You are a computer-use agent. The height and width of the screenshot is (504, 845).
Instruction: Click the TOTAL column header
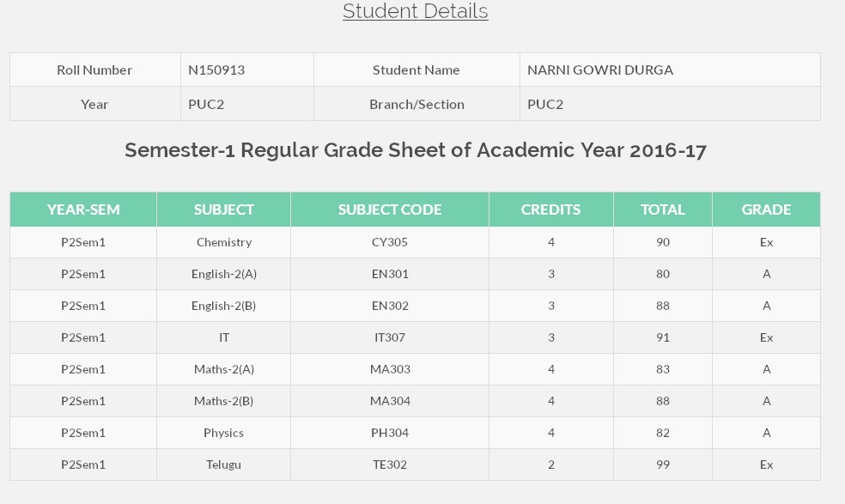(x=663, y=209)
